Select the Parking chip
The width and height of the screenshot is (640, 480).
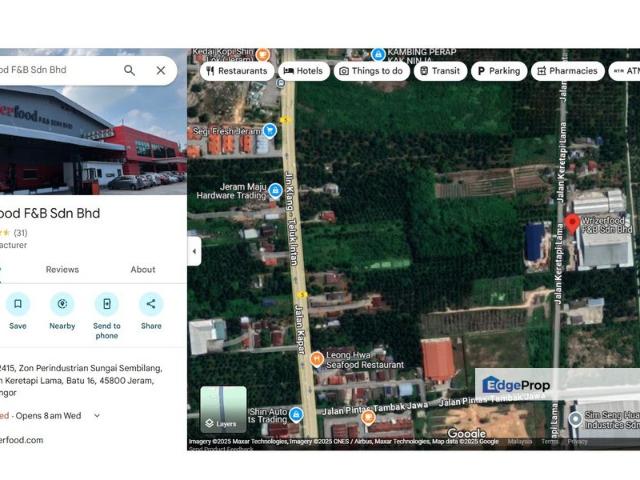(x=499, y=71)
